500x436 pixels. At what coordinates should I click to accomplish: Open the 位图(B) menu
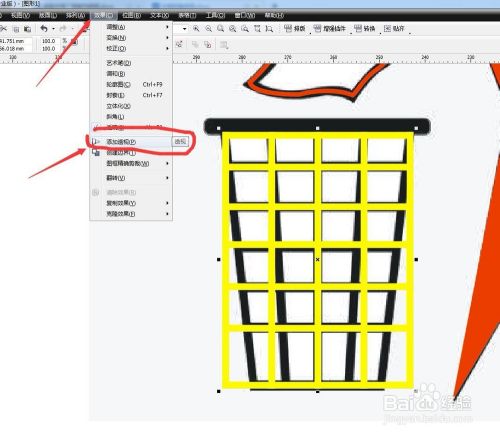pyautogui.click(x=132, y=15)
